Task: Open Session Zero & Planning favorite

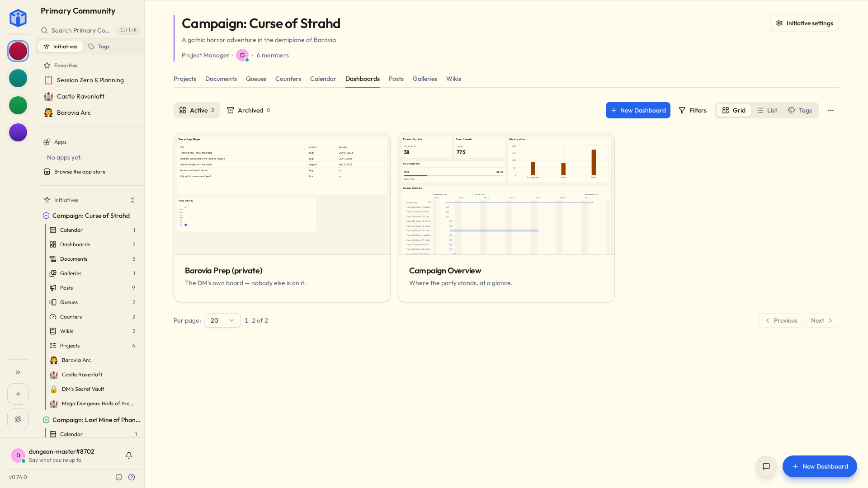Action: coord(90,80)
